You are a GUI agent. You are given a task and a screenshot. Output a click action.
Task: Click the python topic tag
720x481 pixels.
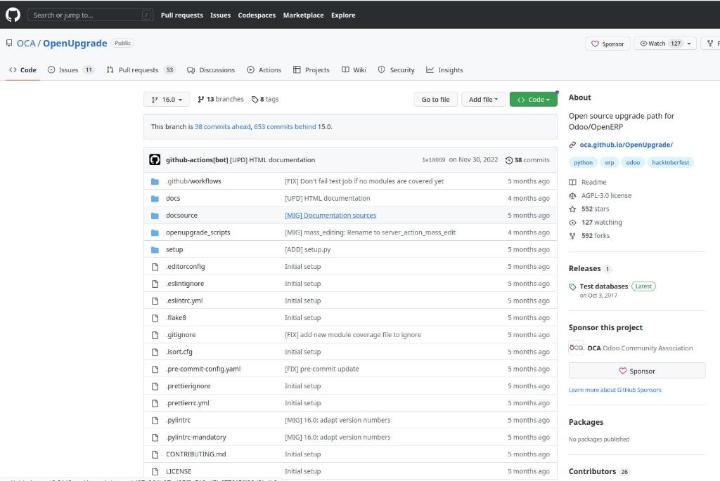(x=583, y=162)
